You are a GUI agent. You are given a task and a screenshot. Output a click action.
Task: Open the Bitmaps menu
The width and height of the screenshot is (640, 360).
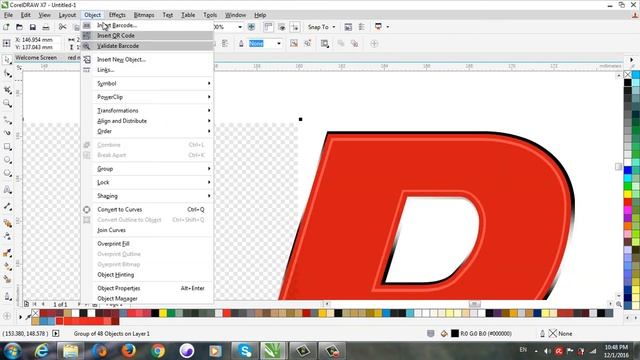pos(144,15)
